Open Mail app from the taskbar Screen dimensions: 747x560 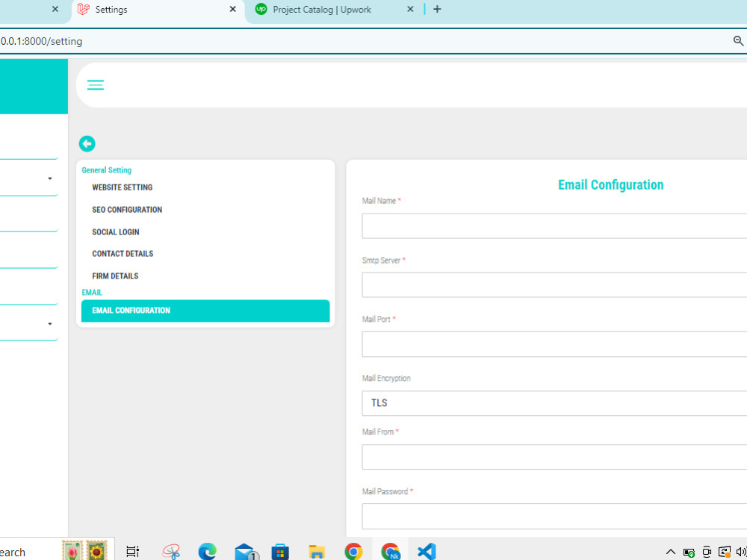coord(246,552)
